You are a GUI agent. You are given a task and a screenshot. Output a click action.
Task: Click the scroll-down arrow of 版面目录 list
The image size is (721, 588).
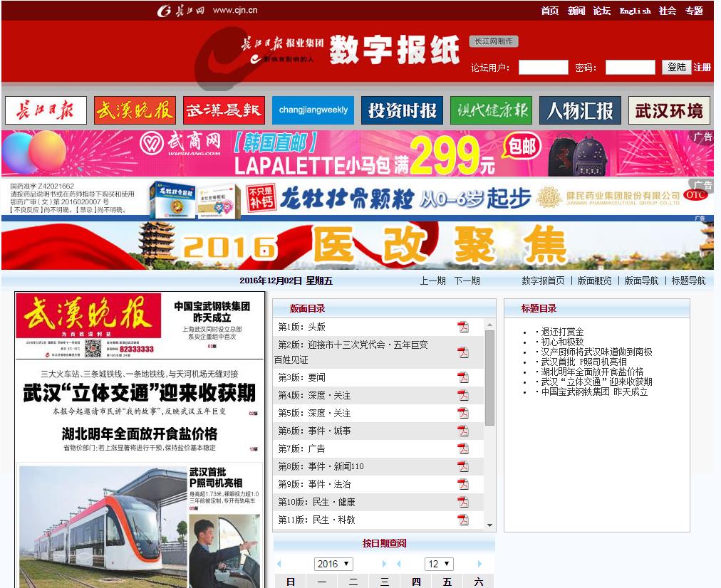(489, 525)
